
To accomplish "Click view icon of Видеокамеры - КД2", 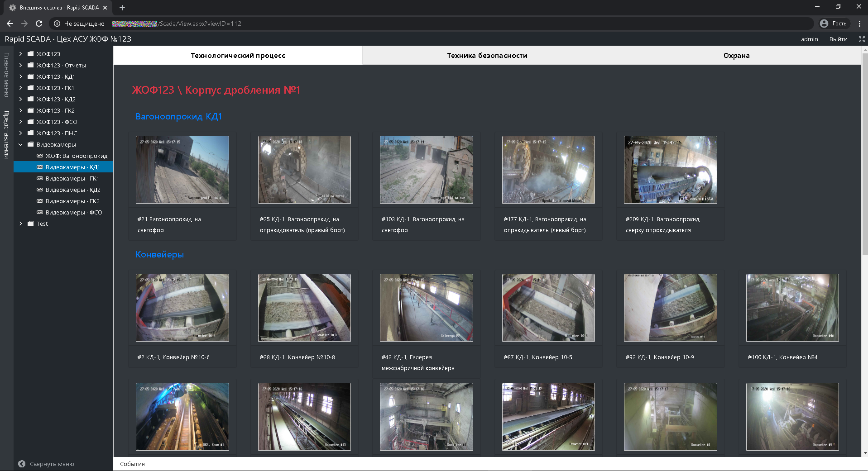I will (40, 190).
